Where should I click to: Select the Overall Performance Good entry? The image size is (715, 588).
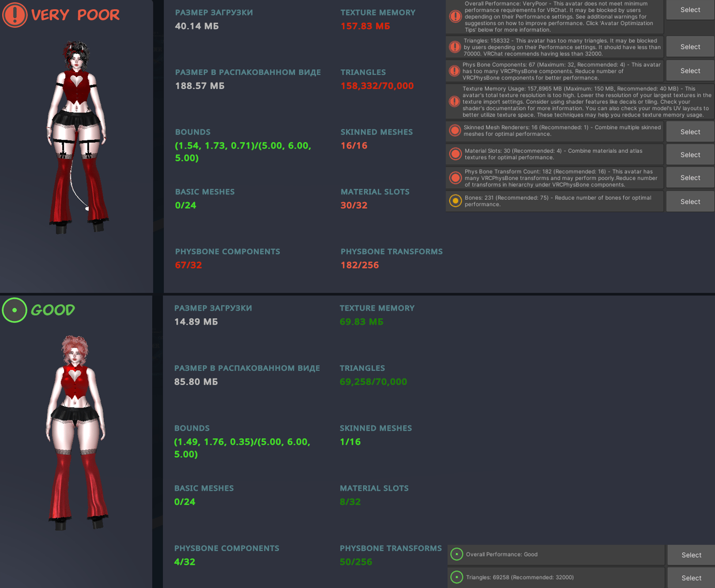coord(691,555)
